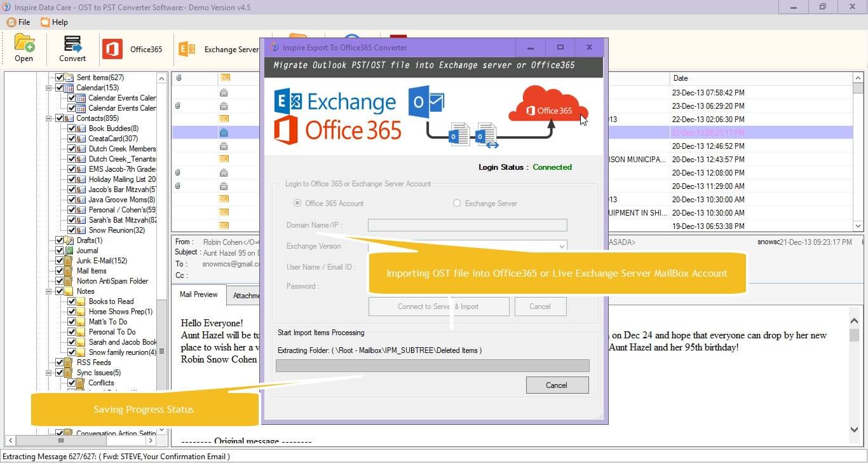Click the Journal folder icon

click(x=69, y=251)
